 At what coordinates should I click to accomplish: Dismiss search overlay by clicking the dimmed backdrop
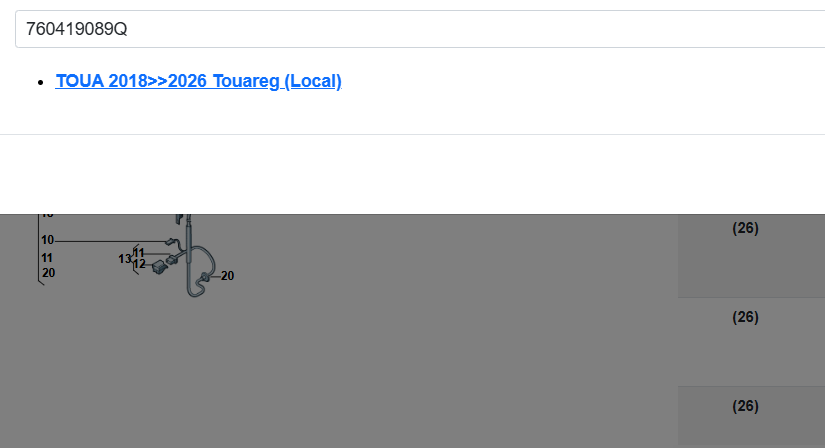(x=421, y=342)
